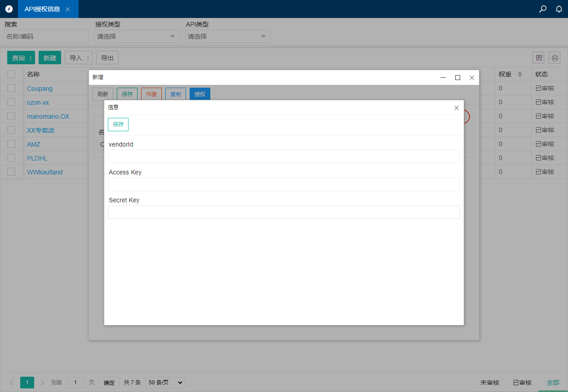Viewport: 568px width, 392px height.
Task: Open the notification bell icon
Action: coord(559,9)
